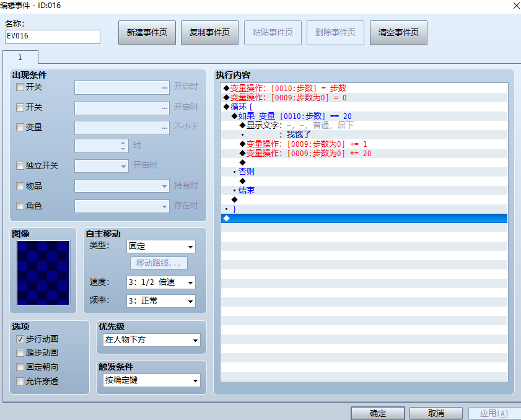The width and height of the screenshot is (521, 420).
Task: Open the second 开关 selector ellipsis field
Action: (122, 108)
